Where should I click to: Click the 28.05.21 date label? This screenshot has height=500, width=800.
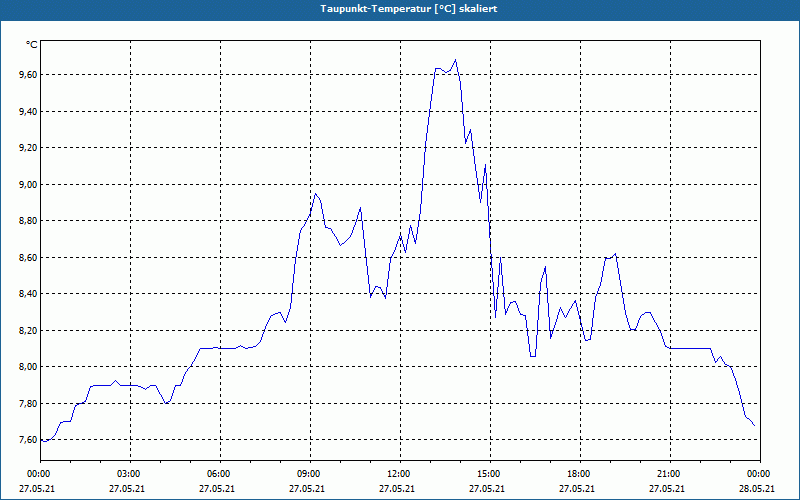tap(757, 488)
